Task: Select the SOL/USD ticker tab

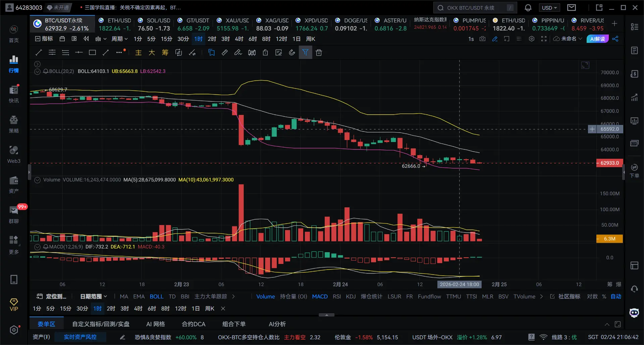Action: pos(154,24)
